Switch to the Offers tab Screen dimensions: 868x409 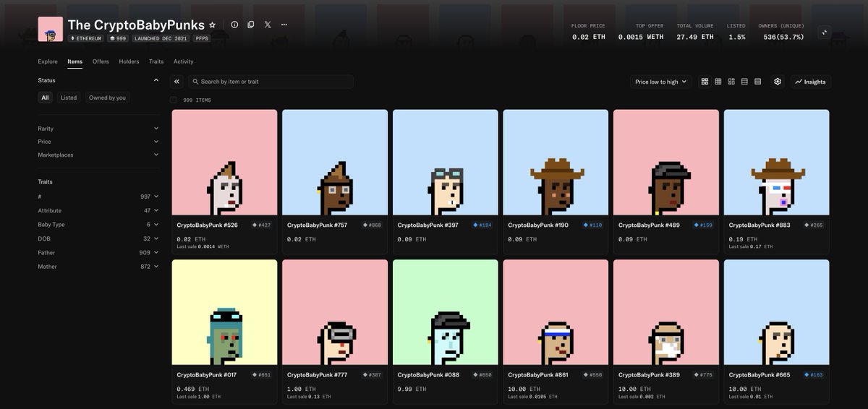pyautogui.click(x=101, y=61)
